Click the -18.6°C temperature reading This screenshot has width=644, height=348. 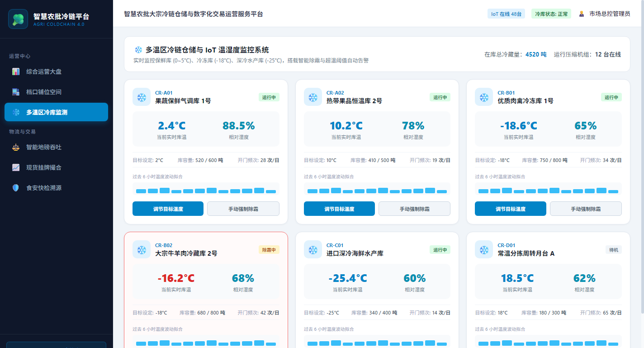519,126
